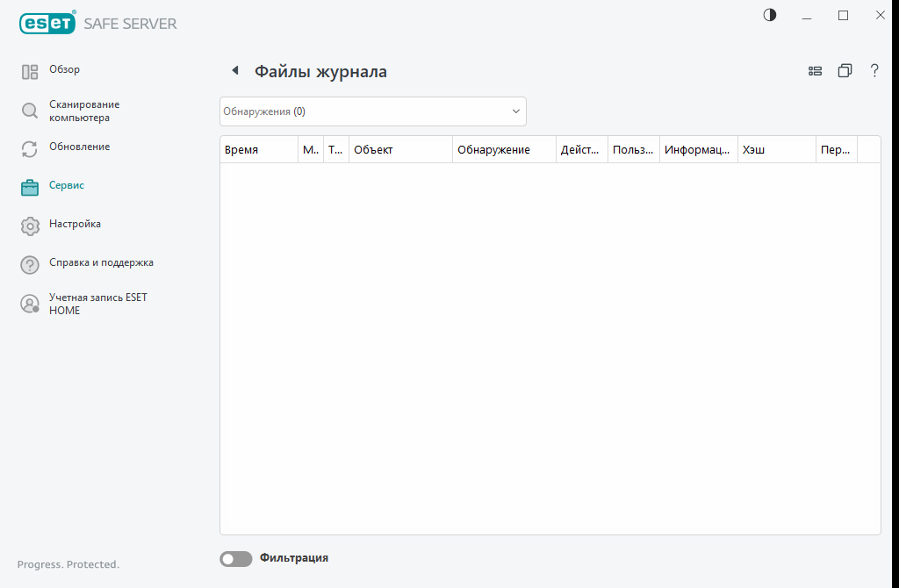
Task: Sort by the Объект column header
Action: pyautogui.click(x=400, y=149)
